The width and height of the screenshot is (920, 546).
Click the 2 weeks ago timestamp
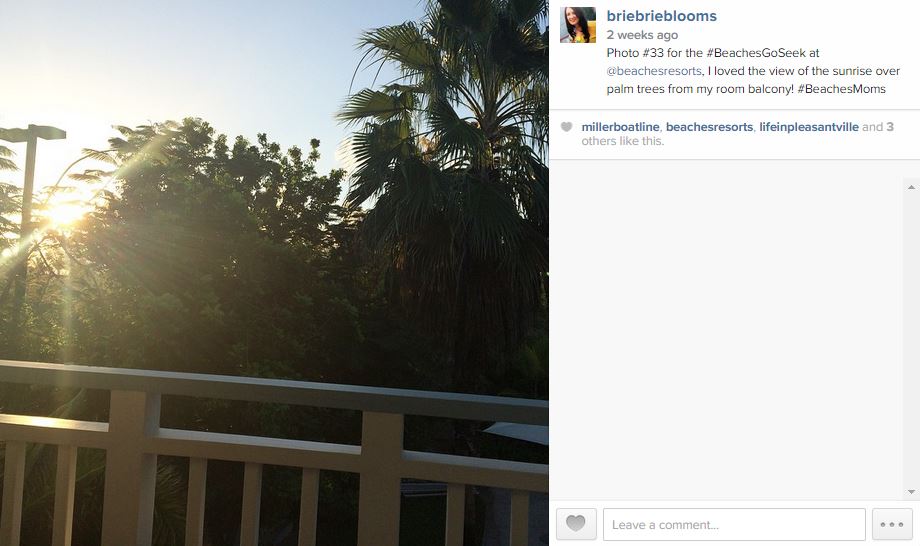point(642,35)
